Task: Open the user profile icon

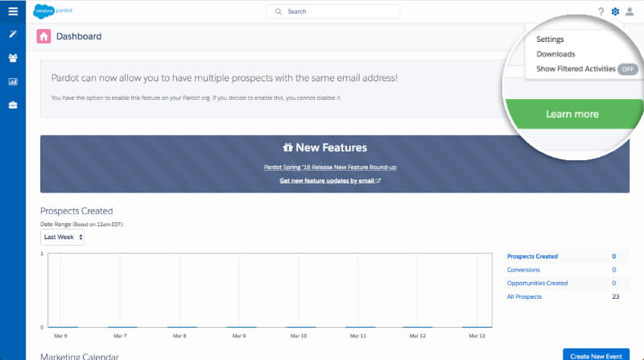Action: (630, 11)
